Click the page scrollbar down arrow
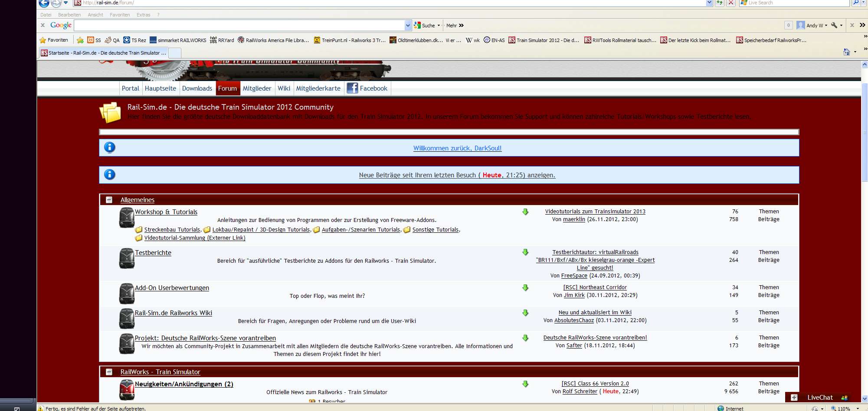This screenshot has width=868, height=411. pos(865,398)
